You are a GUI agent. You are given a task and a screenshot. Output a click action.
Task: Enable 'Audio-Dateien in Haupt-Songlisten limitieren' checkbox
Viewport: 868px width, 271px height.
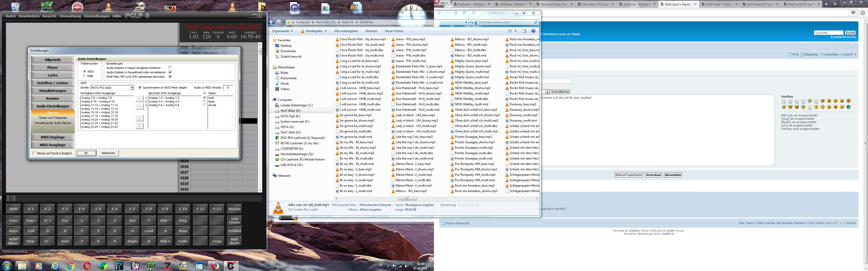tap(170, 68)
